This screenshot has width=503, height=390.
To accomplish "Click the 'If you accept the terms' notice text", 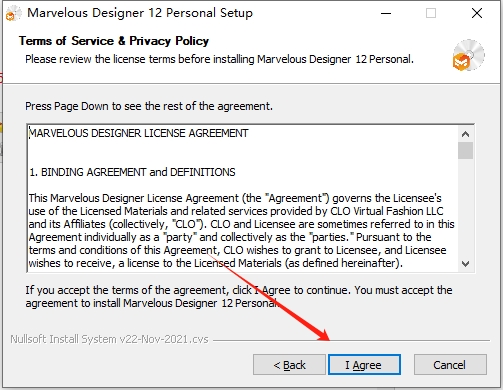I will click(239, 297).
